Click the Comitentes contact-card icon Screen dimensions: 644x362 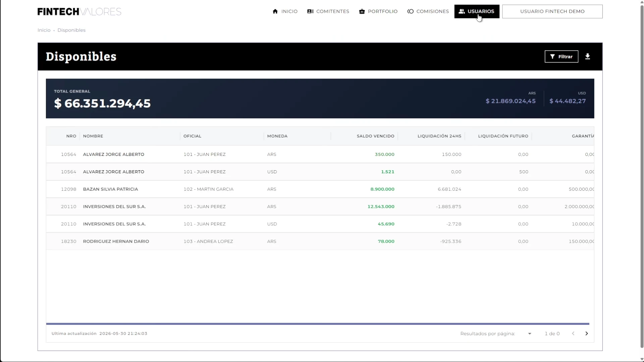point(310,11)
